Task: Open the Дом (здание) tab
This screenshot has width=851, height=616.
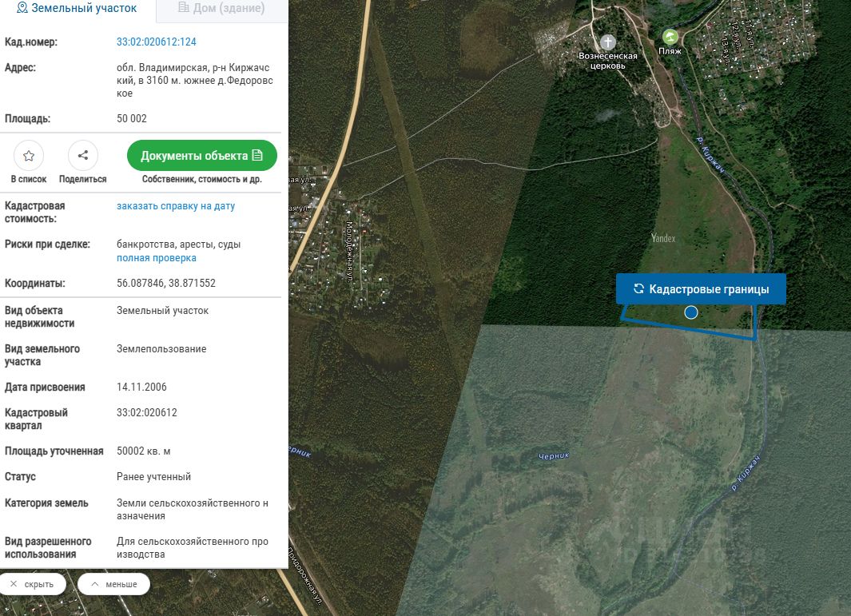Action: (221, 8)
